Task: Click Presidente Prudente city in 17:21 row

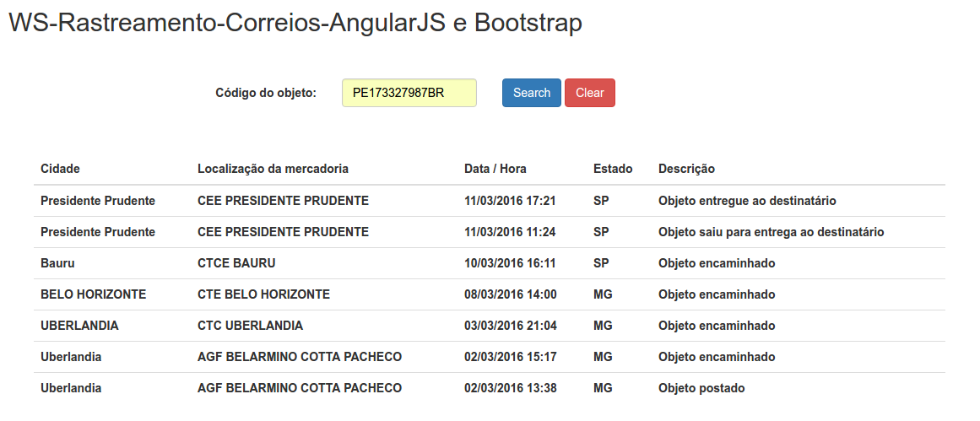Action: (98, 201)
